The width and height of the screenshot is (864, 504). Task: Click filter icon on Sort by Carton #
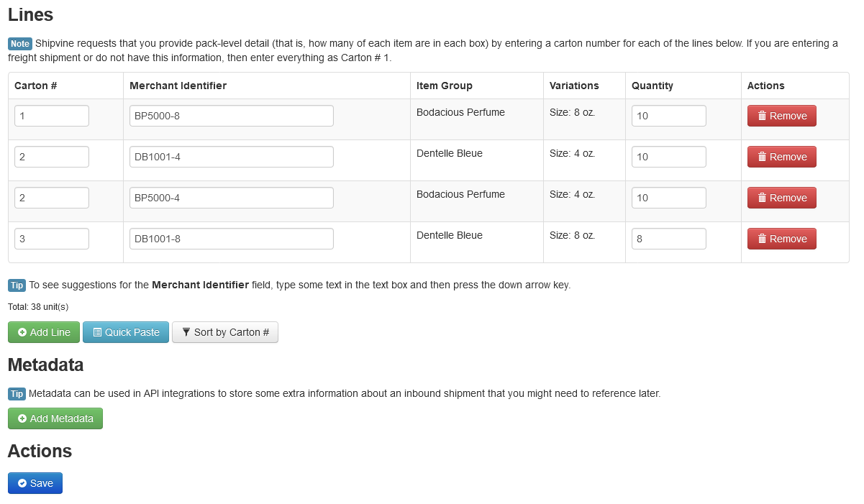pos(186,332)
